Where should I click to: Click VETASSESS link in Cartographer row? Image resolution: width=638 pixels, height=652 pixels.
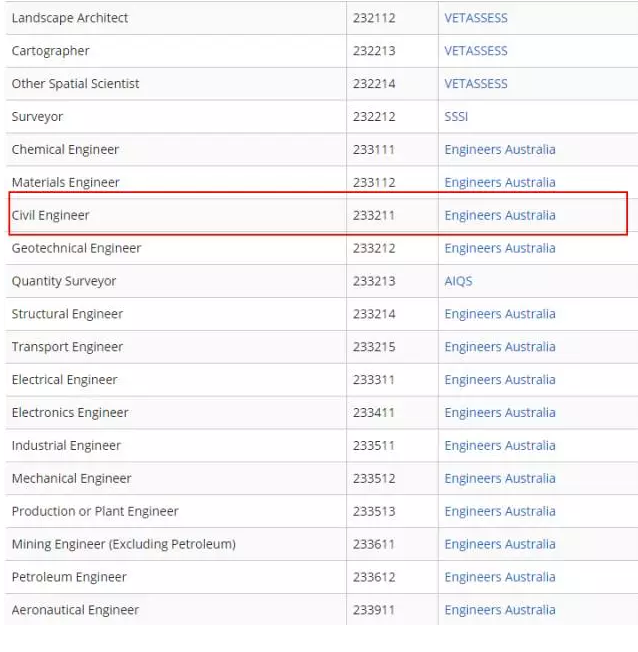(x=475, y=51)
